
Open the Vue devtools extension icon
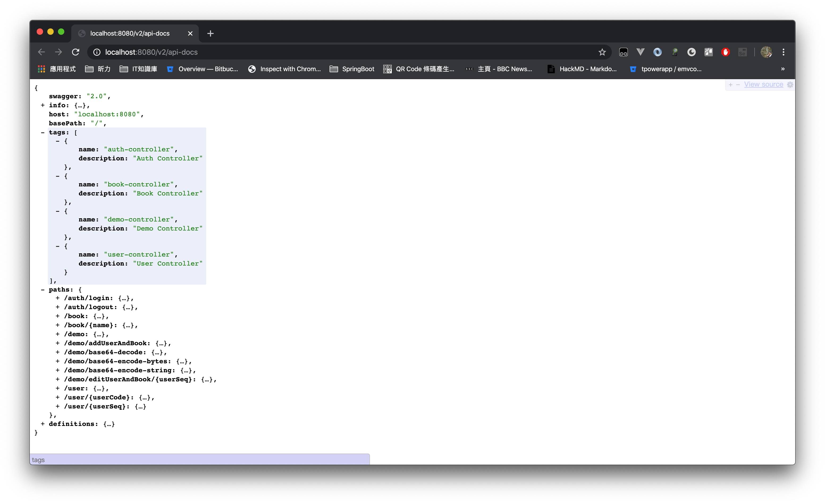tap(641, 52)
